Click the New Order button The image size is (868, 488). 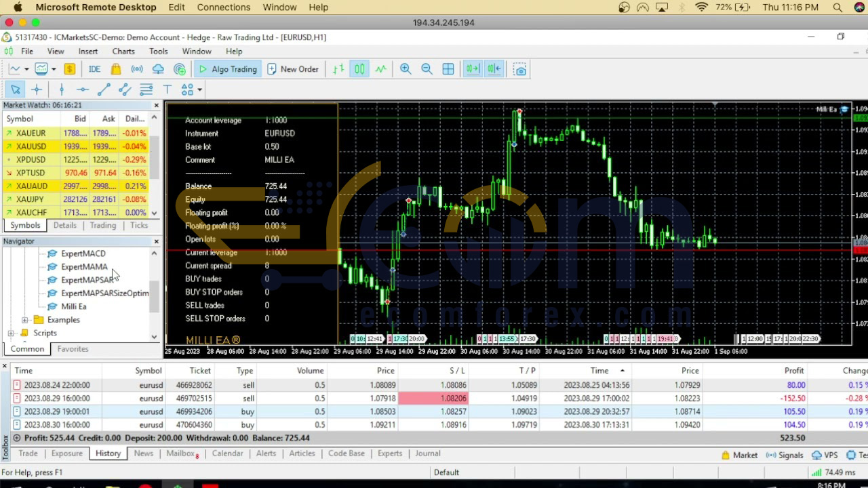[x=293, y=69]
